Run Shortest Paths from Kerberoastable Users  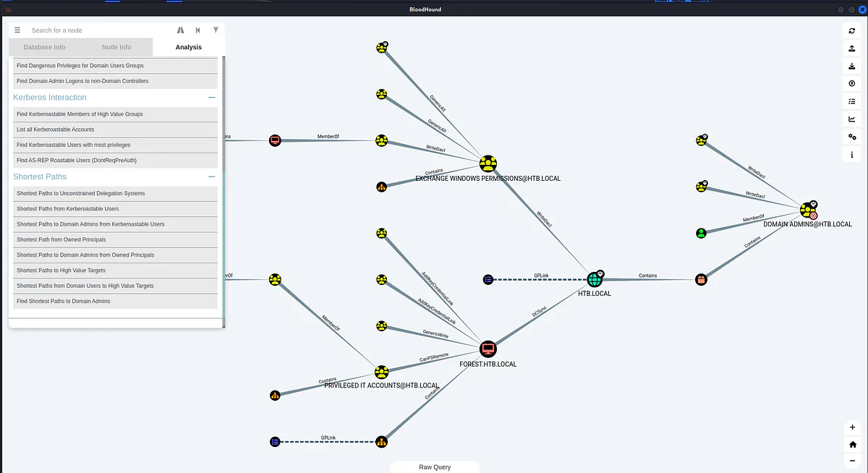click(x=115, y=209)
